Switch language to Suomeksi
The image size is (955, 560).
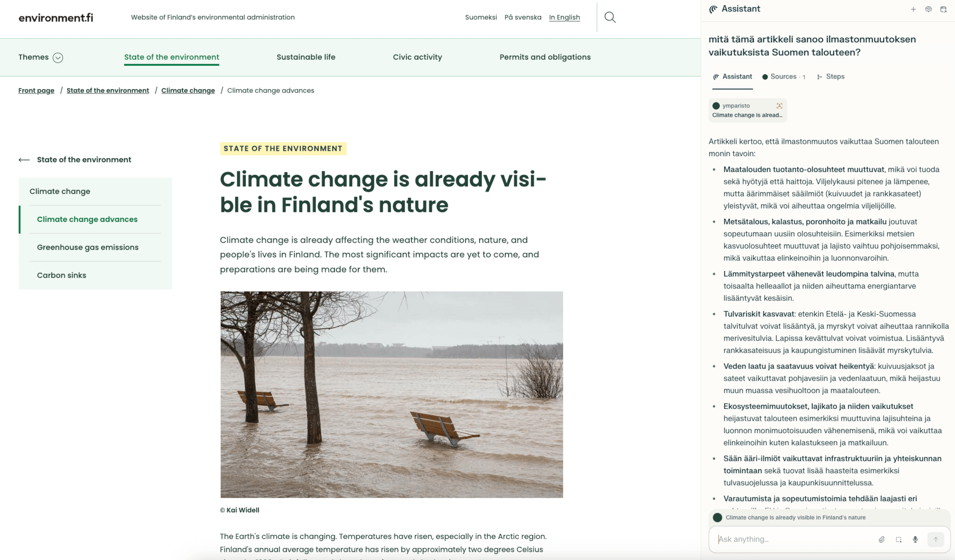tap(481, 17)
